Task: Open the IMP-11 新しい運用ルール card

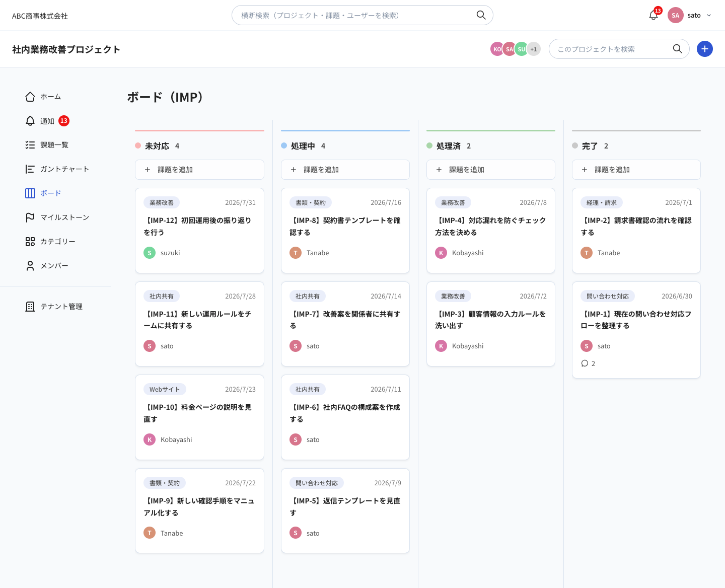Action: [199, 324]
